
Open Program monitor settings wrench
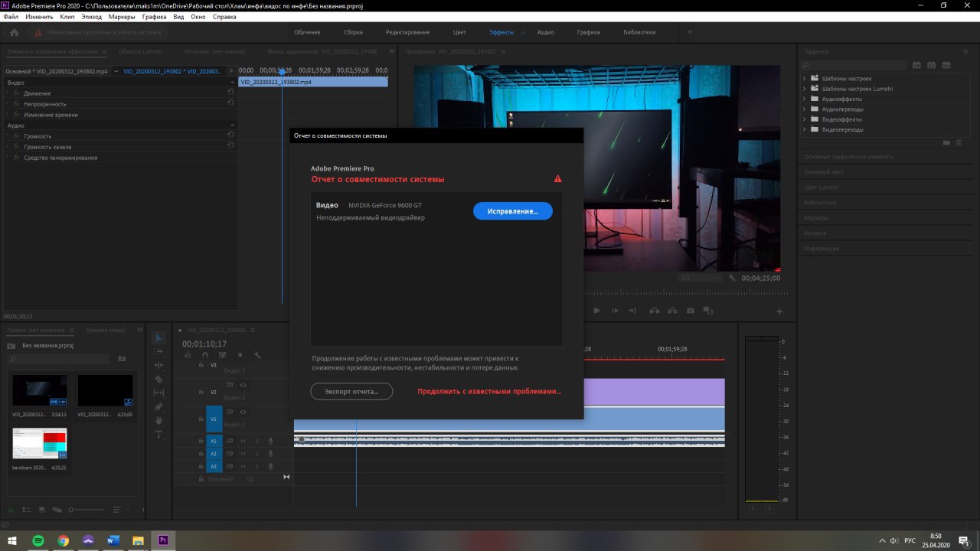pyautogui.click(x=732, y=278)
